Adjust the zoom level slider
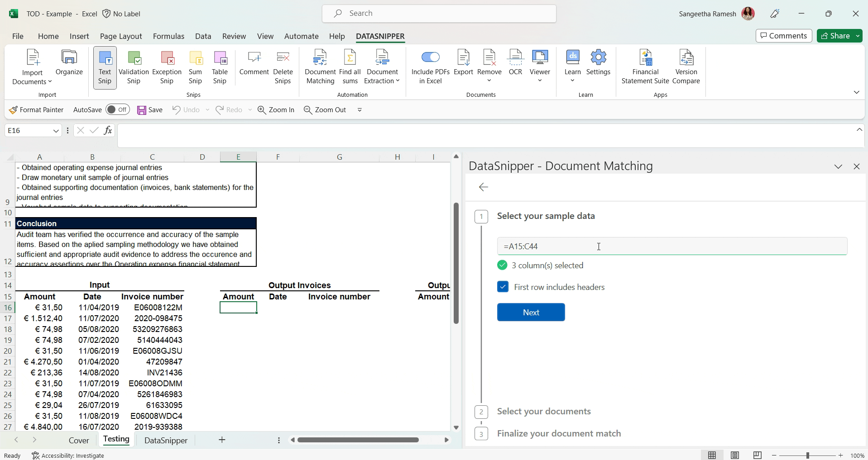Viewport: 868px width, 460px height. 807,455
